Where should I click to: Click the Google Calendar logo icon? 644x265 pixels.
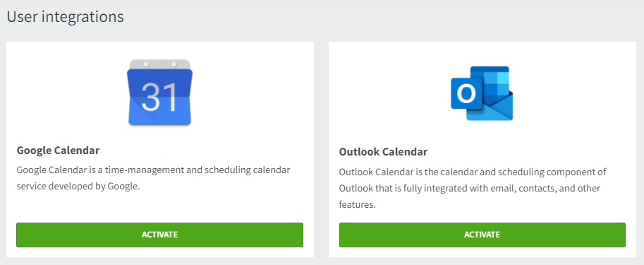(160, 92)
